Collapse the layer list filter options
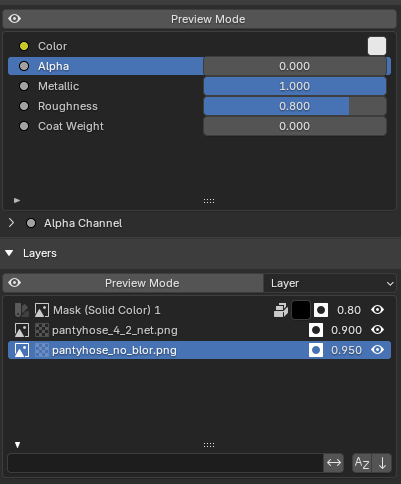The width and height of the screenshot is (401, 484). pyautogui.click(x=17, y=445)
